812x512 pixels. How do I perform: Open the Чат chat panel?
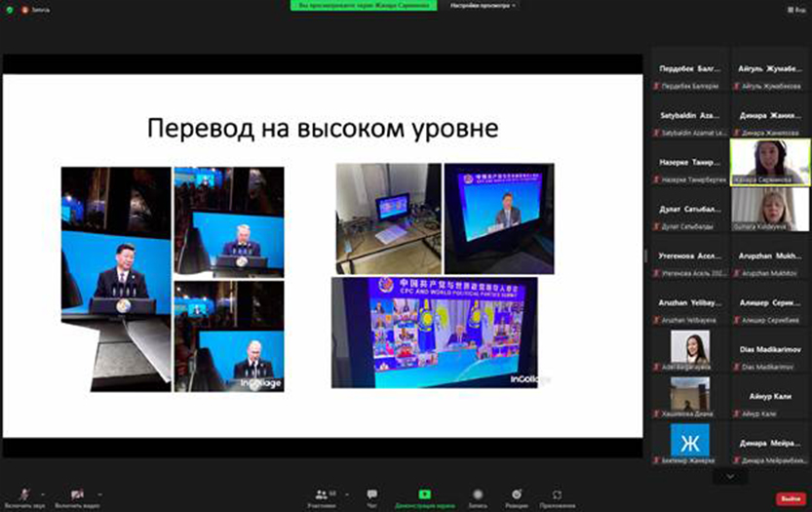(371, 495)
